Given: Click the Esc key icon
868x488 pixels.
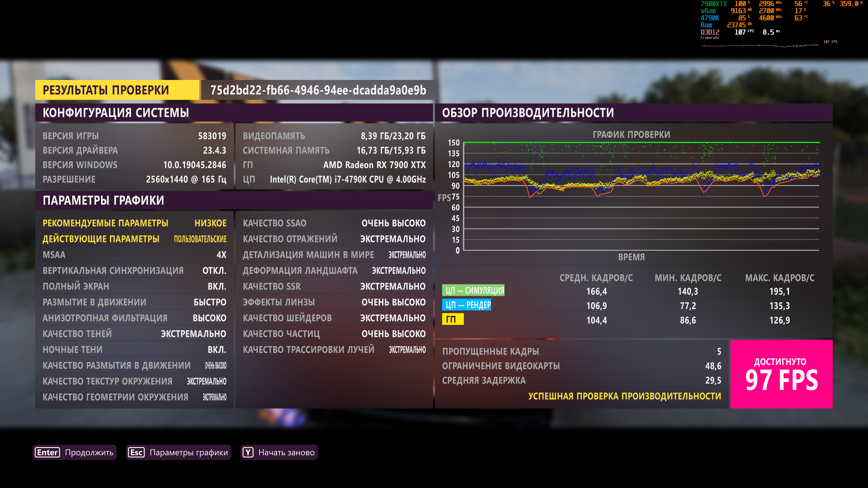Looking at the screenshot, I should (136, 452).
